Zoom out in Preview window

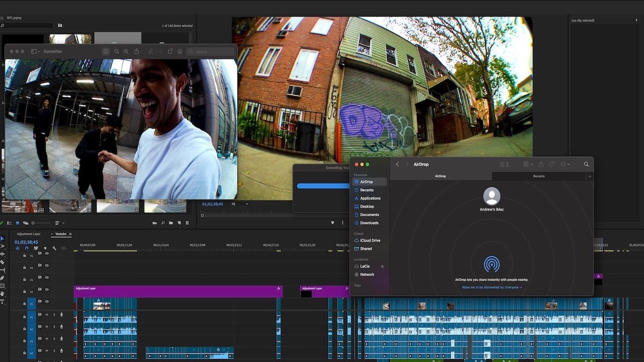pyautogui.click(x=117, y=51)
